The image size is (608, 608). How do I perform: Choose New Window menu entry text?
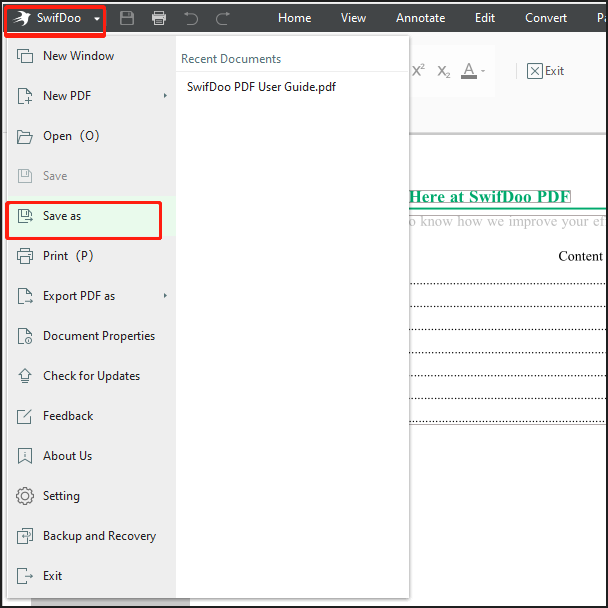[x=78, y=56]
